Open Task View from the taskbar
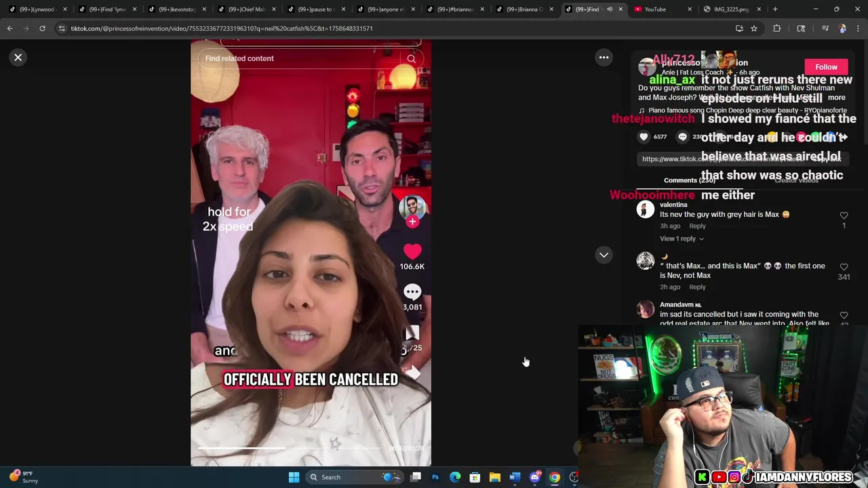Screen dimensions: 868x488 (416, 477)
